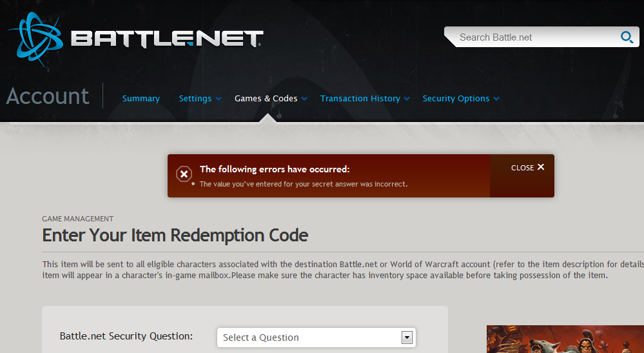Open the Security Options menu
The height and width of the screenshot is (353, 644).
tap(455, 99)
